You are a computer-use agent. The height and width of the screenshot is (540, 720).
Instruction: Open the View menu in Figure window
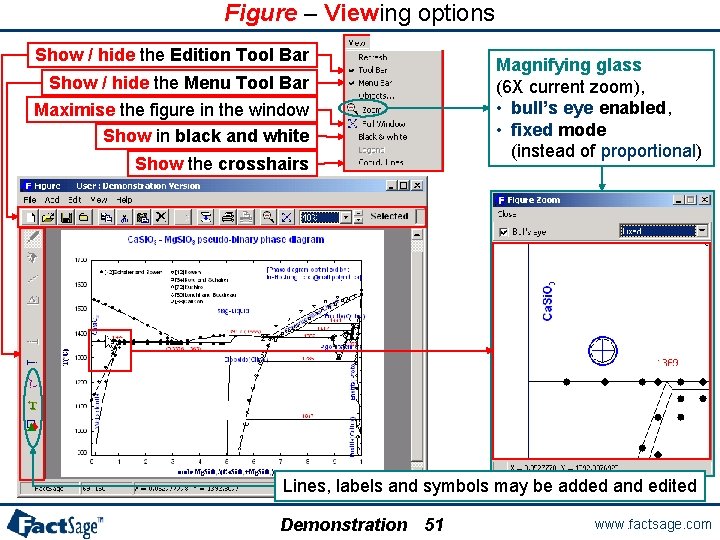click(99, 200)
